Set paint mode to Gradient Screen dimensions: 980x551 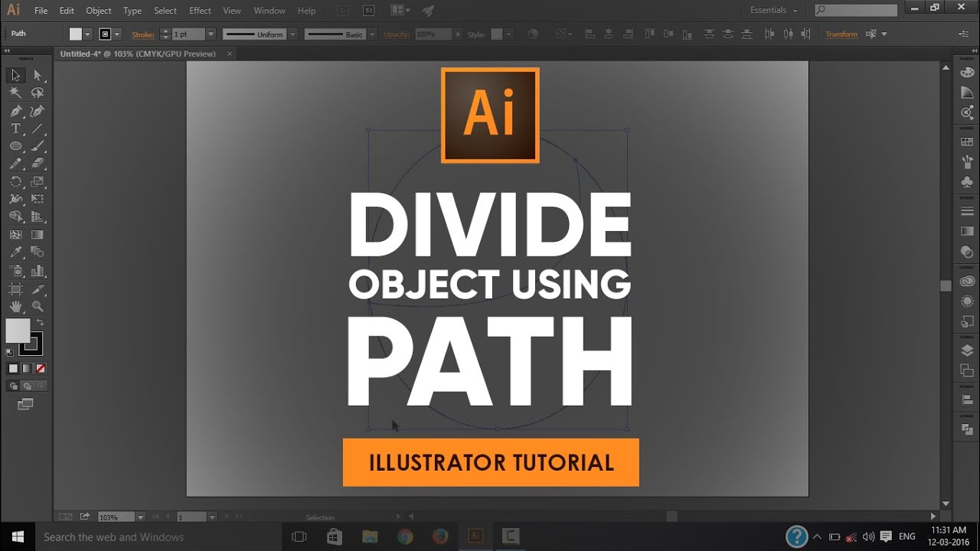pyautogui.click(x=27, y=368)
